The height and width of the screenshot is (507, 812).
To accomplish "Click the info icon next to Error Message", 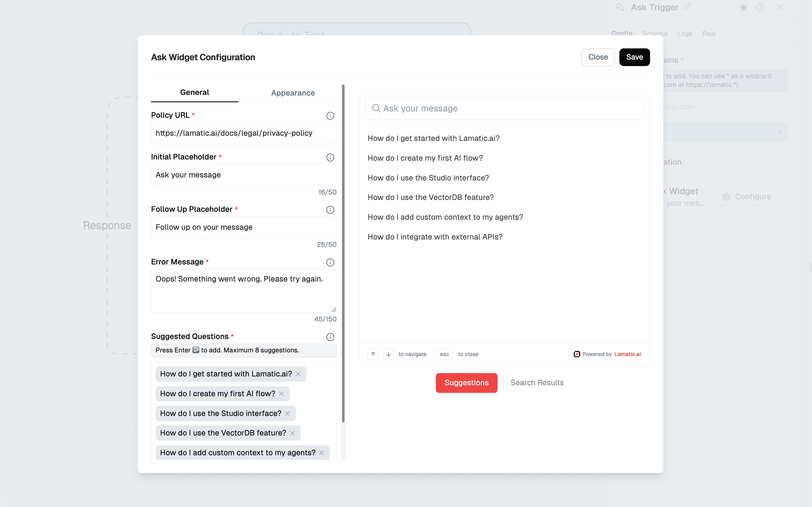I will (330, 263).
